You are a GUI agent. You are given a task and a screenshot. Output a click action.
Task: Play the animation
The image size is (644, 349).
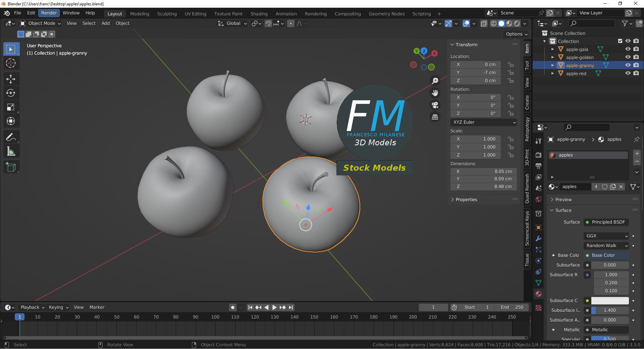coord(274,307)
